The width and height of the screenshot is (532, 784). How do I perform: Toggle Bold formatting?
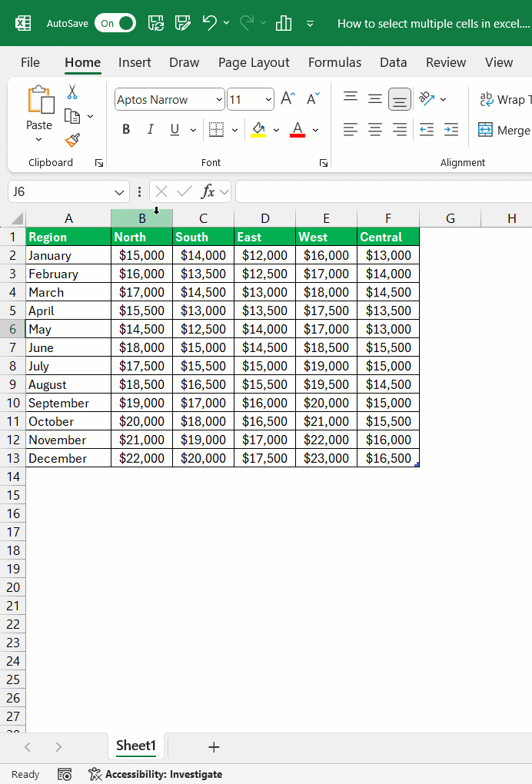click(x=126, y=129)
